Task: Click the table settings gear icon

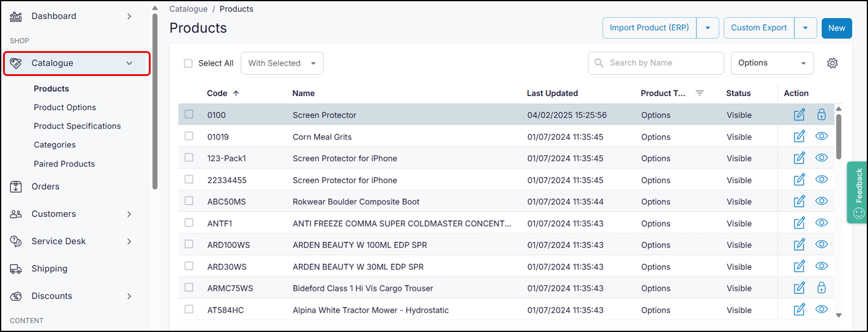Action: click(x=832, y=63)
